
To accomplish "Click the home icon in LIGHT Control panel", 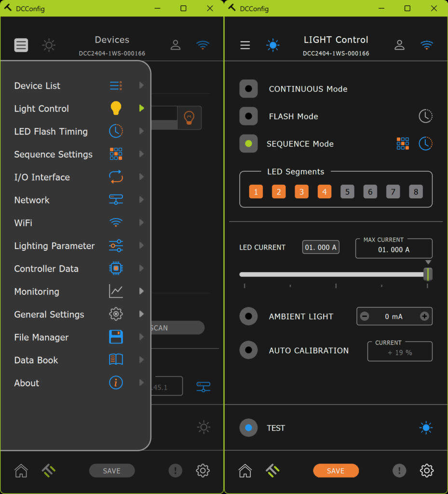I will pos(245,470).
